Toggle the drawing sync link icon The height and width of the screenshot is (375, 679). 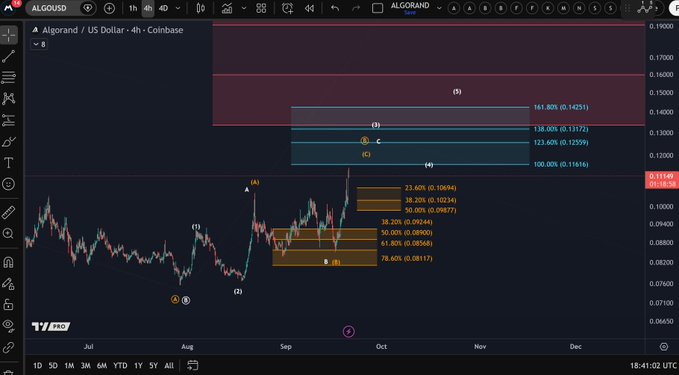(9, 348)
